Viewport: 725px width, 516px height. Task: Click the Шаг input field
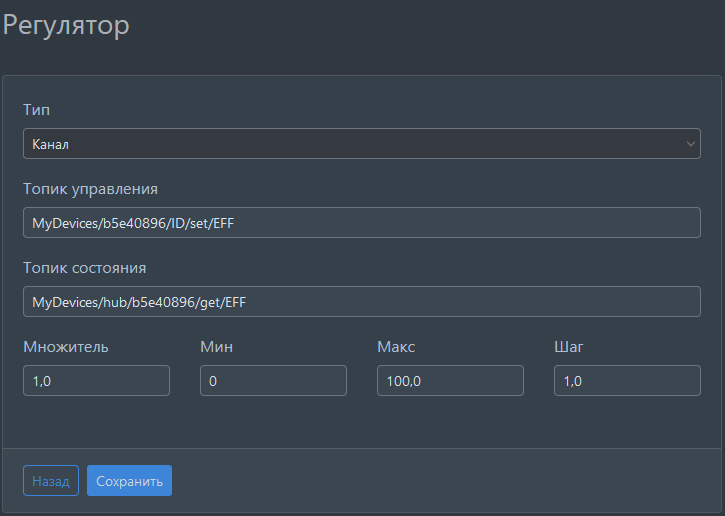click(x=627, y=381)
